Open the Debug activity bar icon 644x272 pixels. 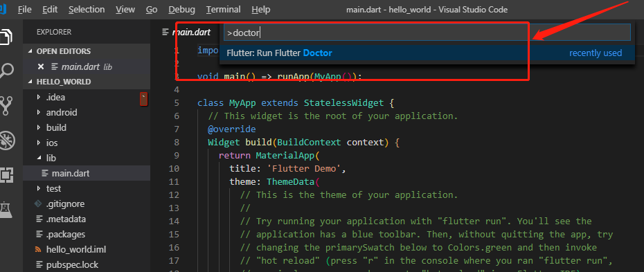(7, 140)
